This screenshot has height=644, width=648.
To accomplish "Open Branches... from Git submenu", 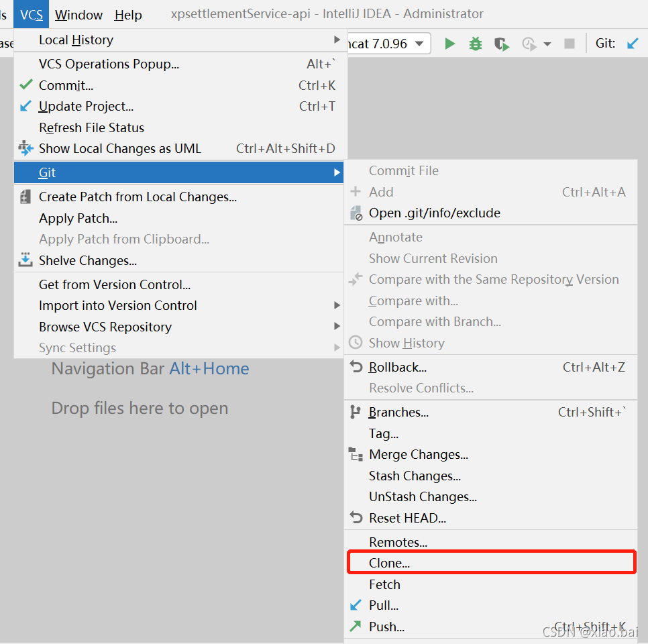I will 490,412.
